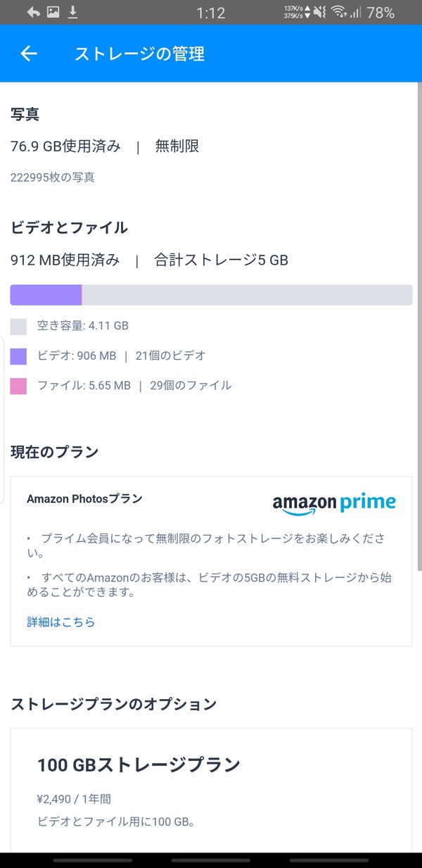Tap the Amazon Photosプラン card heading
422x868 pixels.
[84, 498]
